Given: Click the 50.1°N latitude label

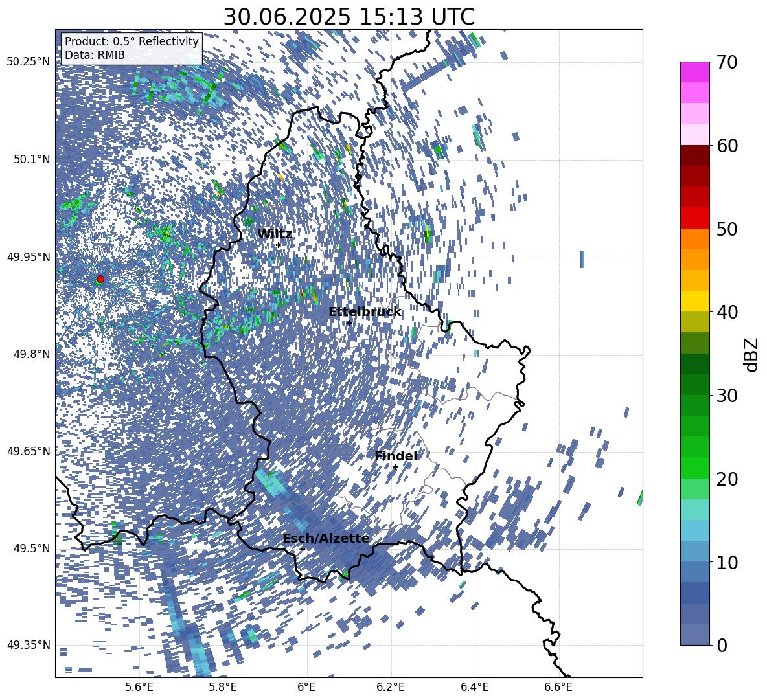Looking at the screenshot, I should [x=32, y=159].
